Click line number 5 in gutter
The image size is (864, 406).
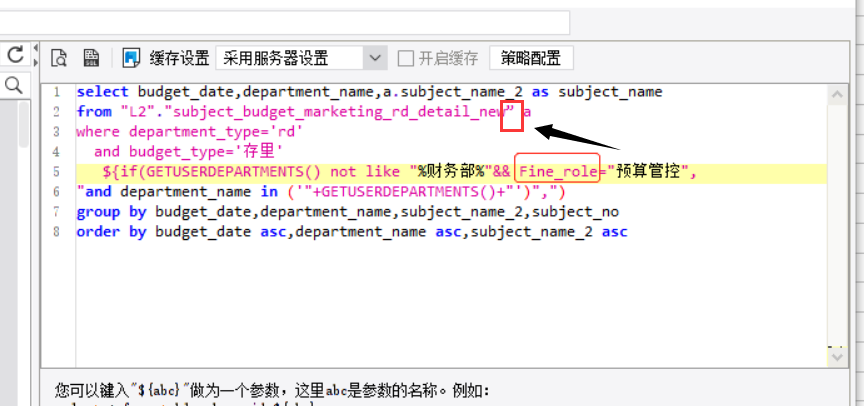click(57, 172)
